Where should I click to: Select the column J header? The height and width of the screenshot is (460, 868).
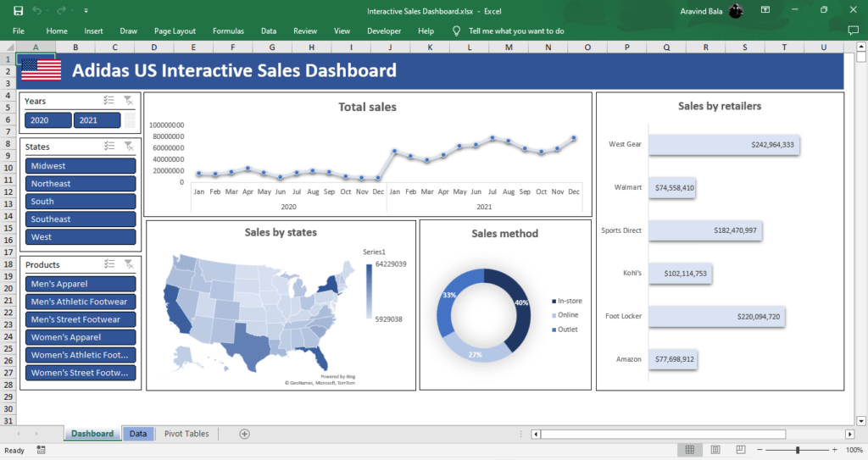390,47
